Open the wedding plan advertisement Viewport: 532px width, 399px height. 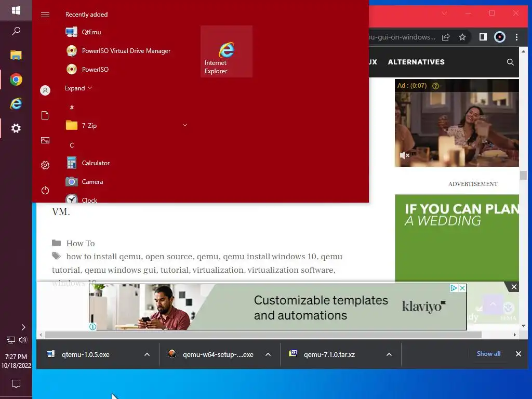(457, 238)
